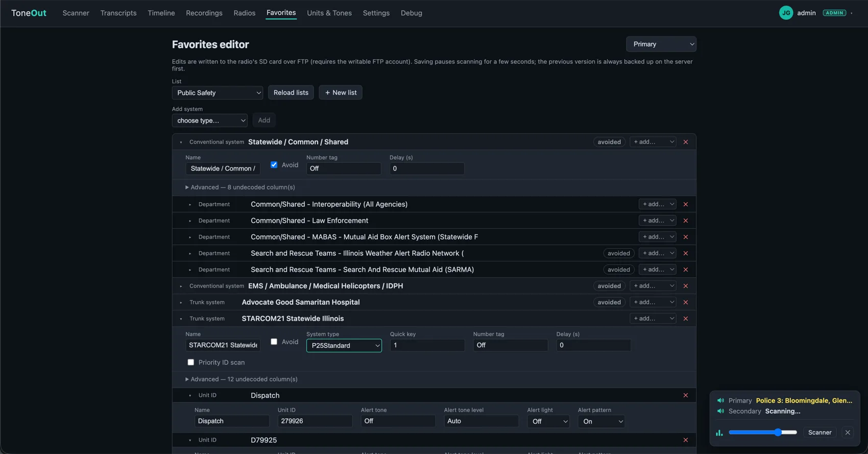The height and width of the screenshot is (454, 868).
Task: Switch to the Timeline tab
Action: click(161, 13)
